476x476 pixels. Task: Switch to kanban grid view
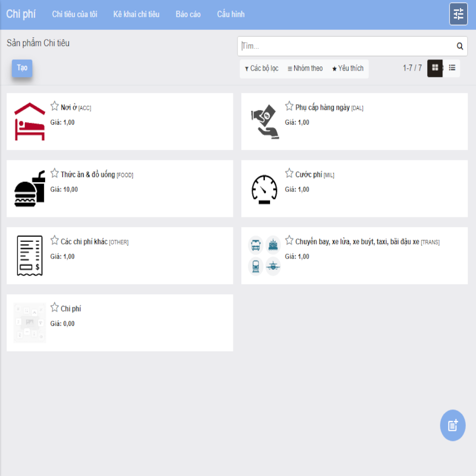click(435, 68)
